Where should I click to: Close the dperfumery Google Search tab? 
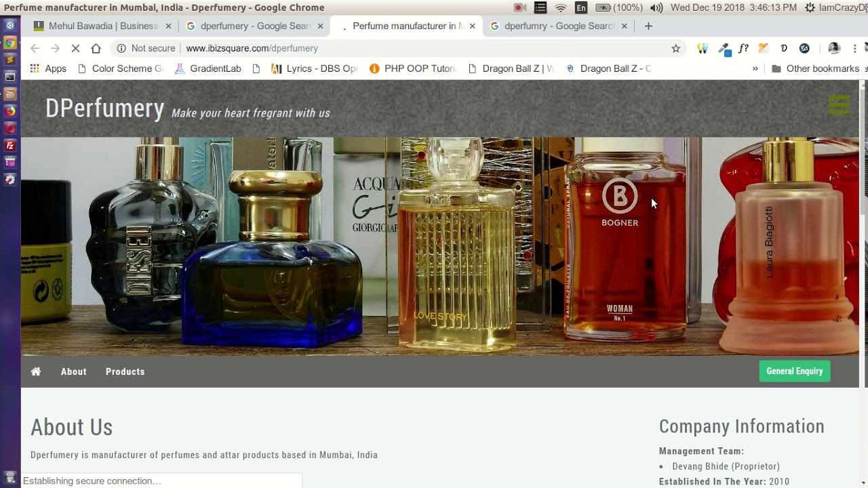[320, 26]
